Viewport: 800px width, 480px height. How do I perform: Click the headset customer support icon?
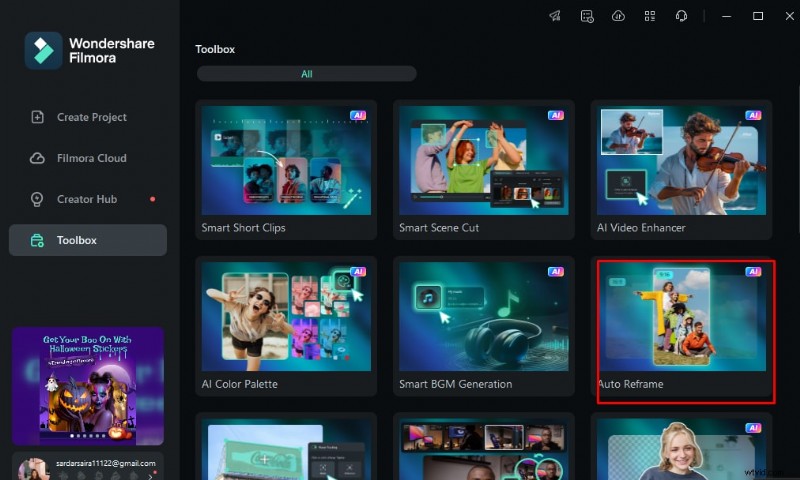point(681,16)
